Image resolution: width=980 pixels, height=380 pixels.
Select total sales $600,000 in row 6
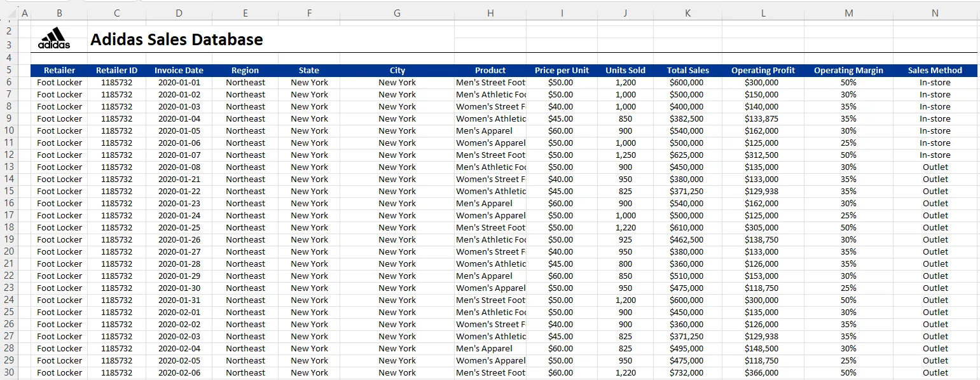tap(687, 83)
